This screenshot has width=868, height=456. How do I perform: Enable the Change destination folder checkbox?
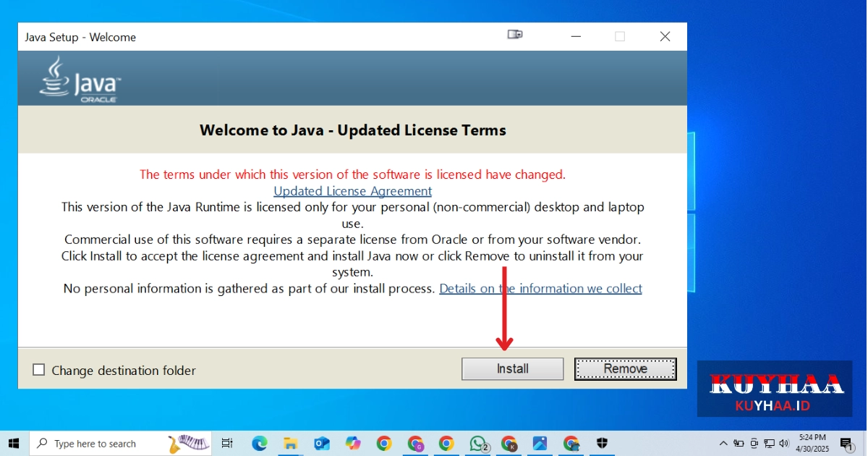click(x=38, y=369)
